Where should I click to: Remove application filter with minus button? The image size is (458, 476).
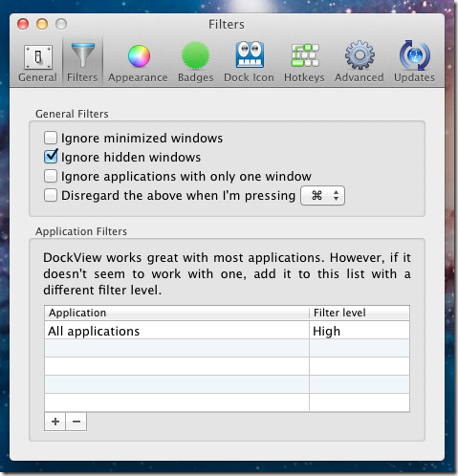pos(76,422)
